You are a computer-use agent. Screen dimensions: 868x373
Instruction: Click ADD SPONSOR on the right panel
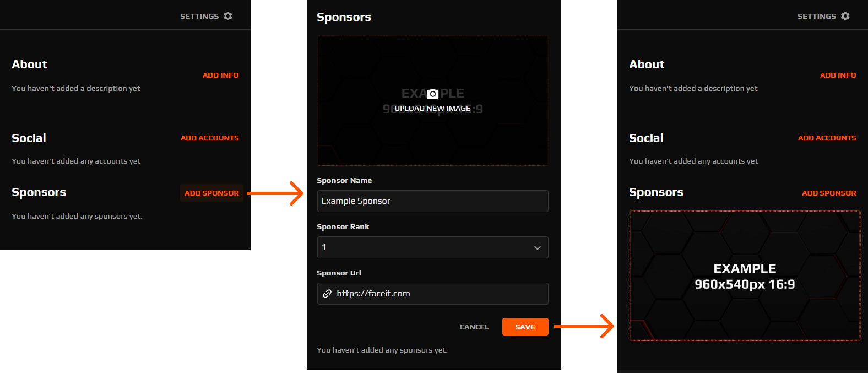pos(829,193)
